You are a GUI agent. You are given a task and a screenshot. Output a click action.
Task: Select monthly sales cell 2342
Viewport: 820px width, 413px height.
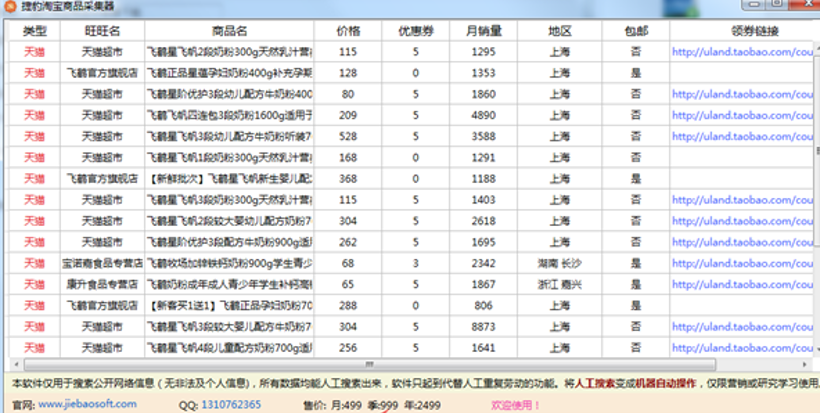pos(484,263)
